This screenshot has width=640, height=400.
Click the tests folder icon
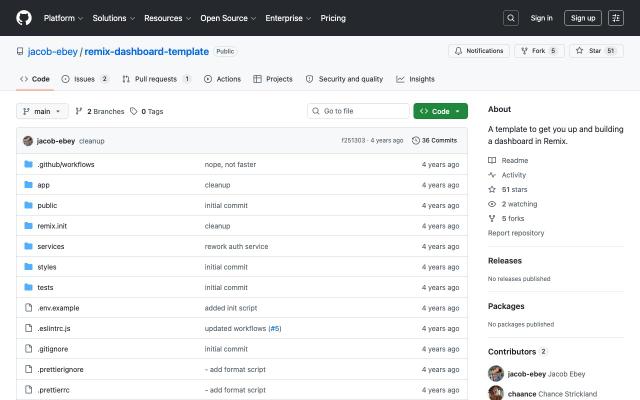tap(28, 287)
